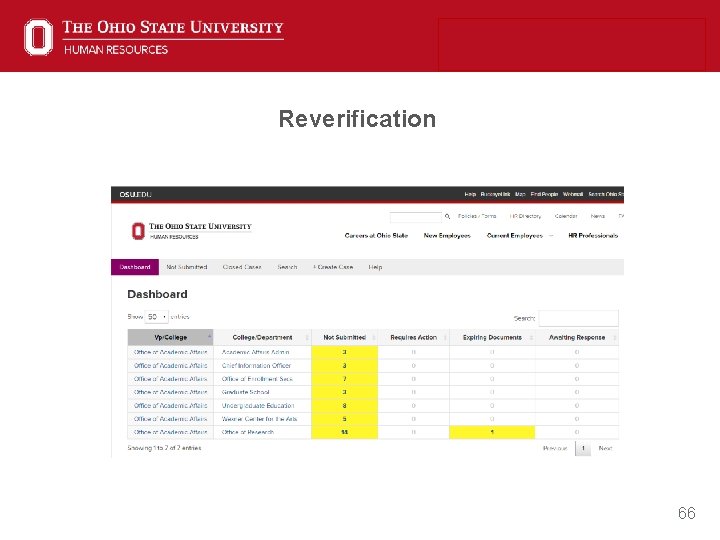Image resolution: width=720 pixels, height=540 pixels.
Task: Sort by Not Submitted column
Action: tap(344, 338)
